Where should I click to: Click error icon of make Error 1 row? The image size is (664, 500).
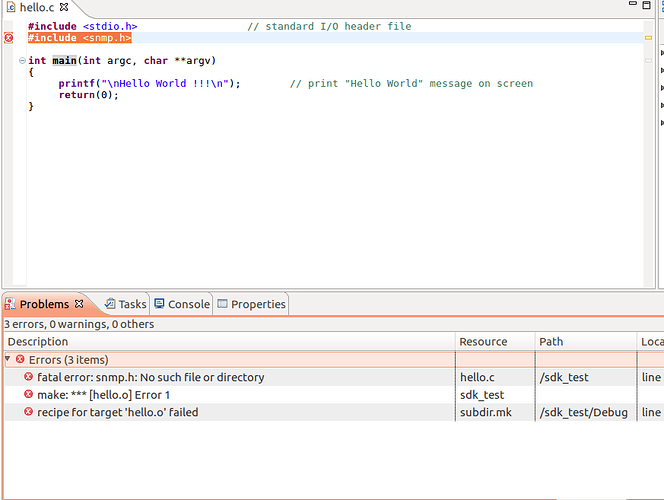(28, 394)
